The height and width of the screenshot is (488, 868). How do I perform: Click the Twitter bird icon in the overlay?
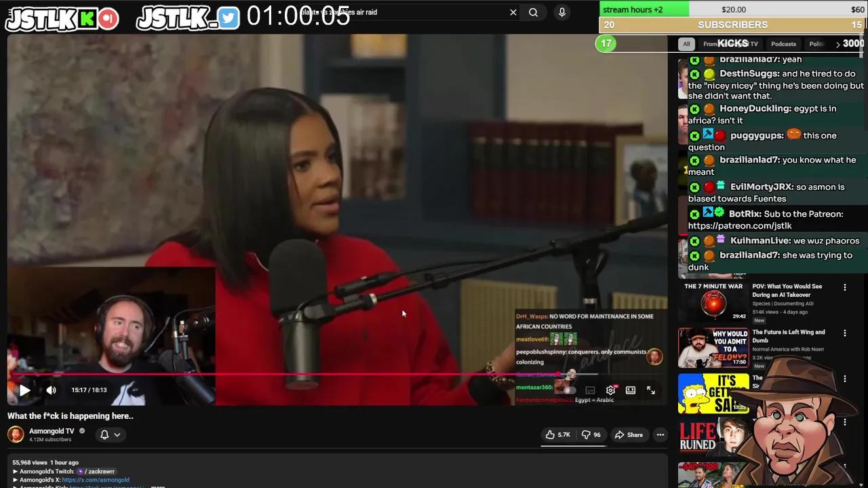point(229,18)
